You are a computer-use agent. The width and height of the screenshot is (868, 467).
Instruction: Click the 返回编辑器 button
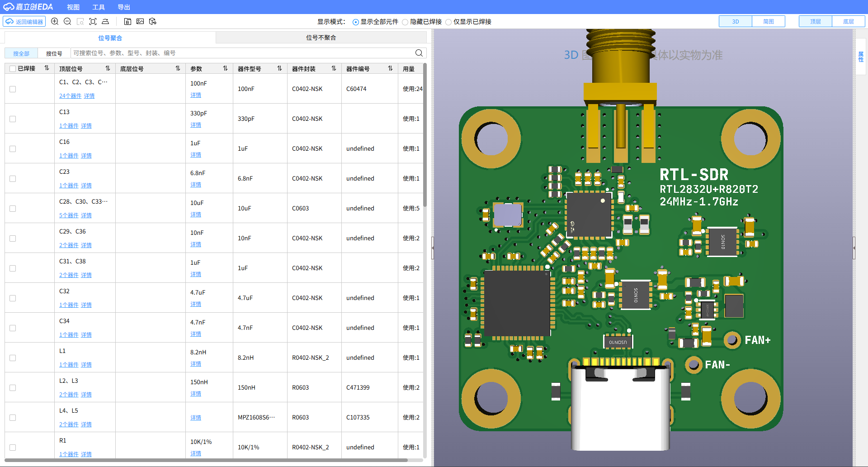24,21
